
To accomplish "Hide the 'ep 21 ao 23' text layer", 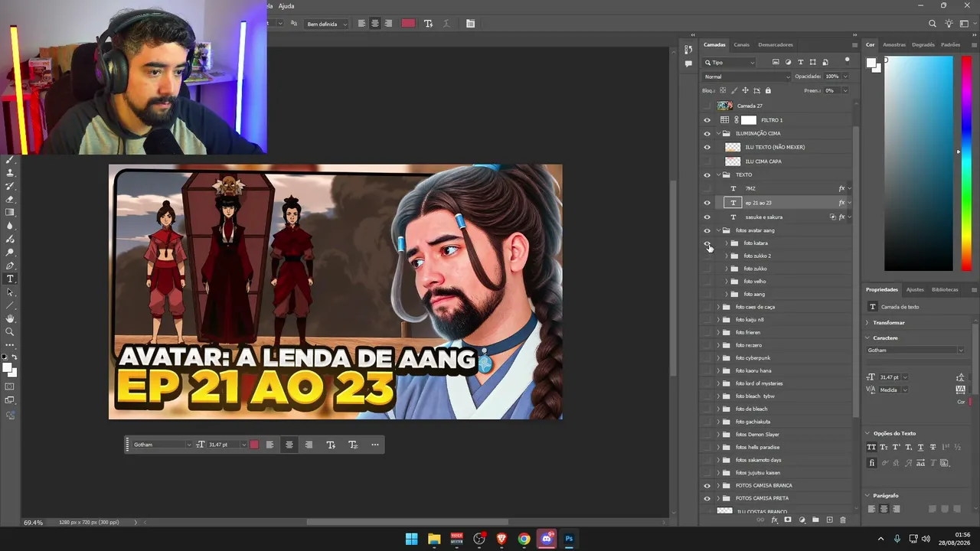I will [707, 203].
